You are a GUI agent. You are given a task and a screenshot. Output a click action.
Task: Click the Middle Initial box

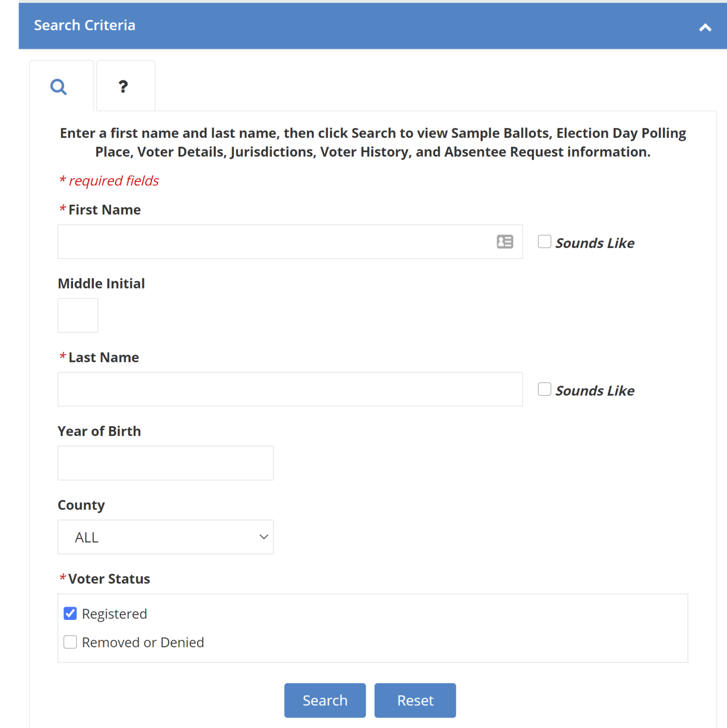pyautogui.click(x=77, y=315)
